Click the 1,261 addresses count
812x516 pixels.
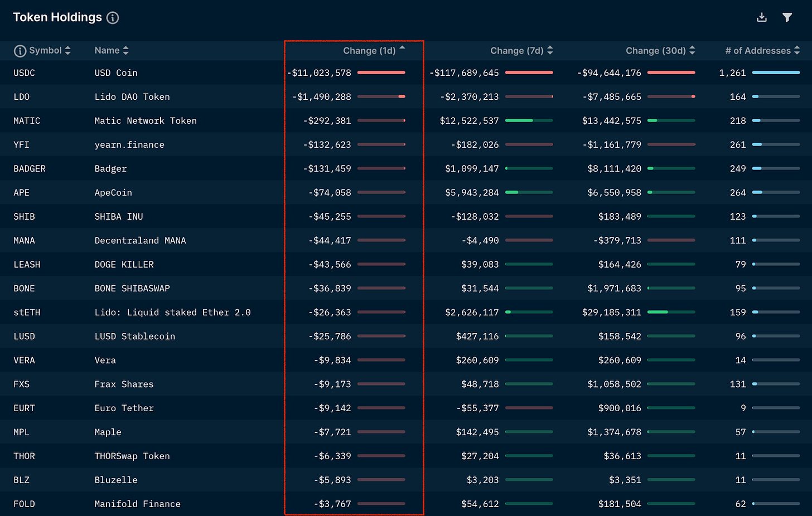(732, 73)
